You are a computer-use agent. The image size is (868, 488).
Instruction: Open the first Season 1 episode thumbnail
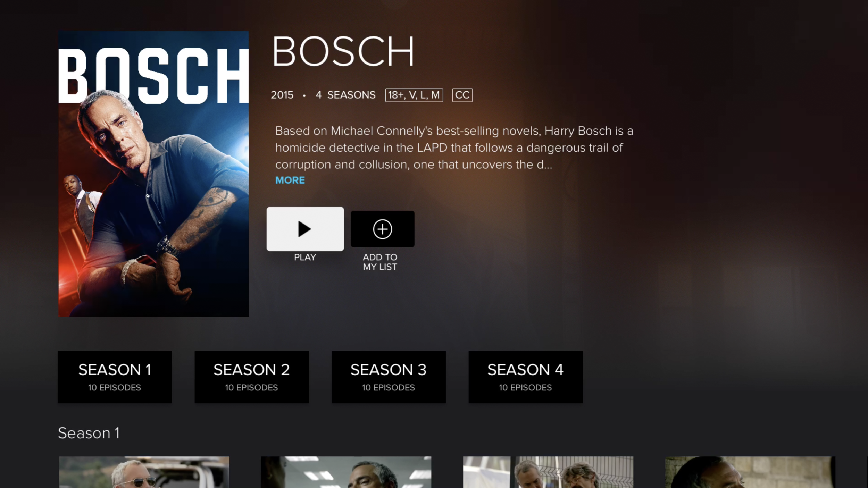[144, 472]
